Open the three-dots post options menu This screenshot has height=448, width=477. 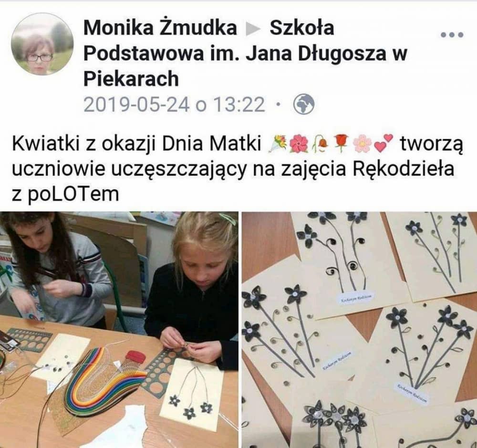pos(452,35)
